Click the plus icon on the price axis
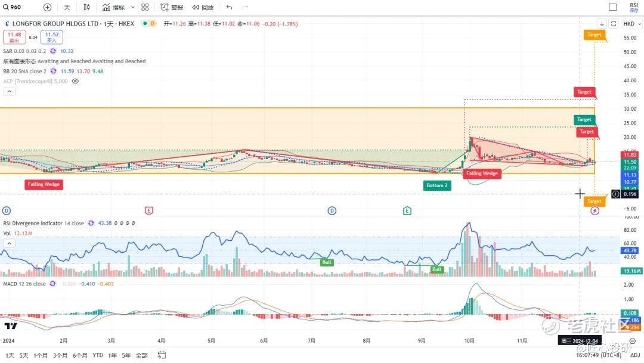 (x=615, y=194)
